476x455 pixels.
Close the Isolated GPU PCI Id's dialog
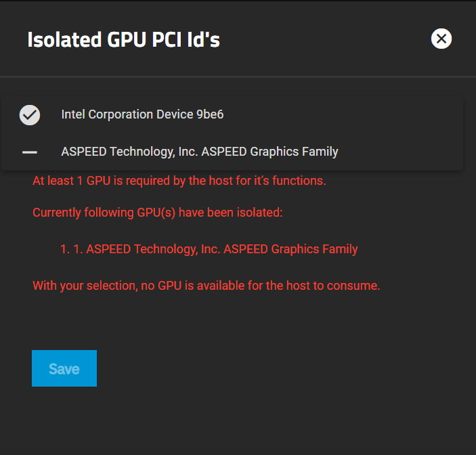(441, 39)
